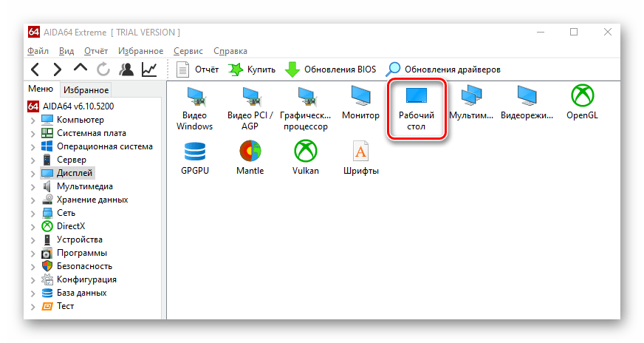Switch to the Избранное tab
Image resolution: width=644 pixels, height=343 pixels.
point(86,89)
